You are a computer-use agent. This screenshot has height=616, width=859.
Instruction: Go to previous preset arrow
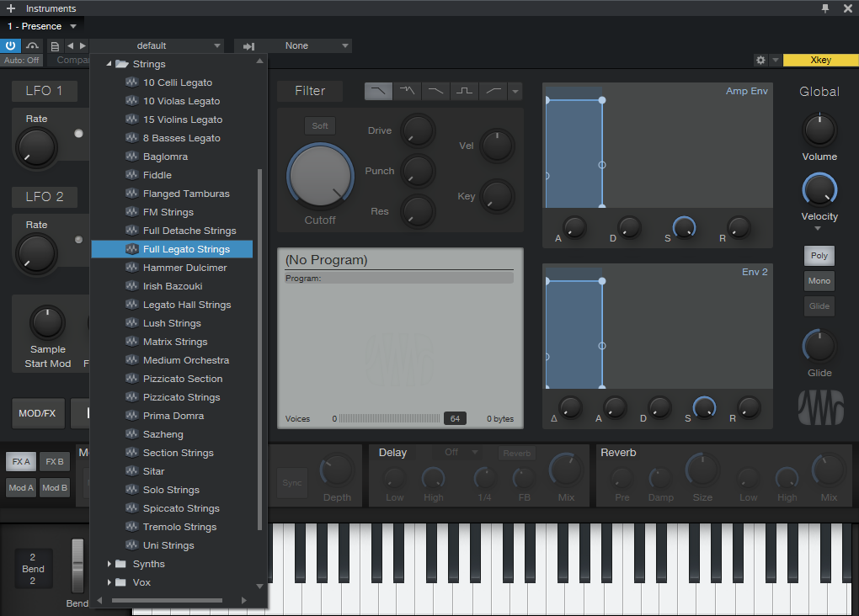[70, 46]
